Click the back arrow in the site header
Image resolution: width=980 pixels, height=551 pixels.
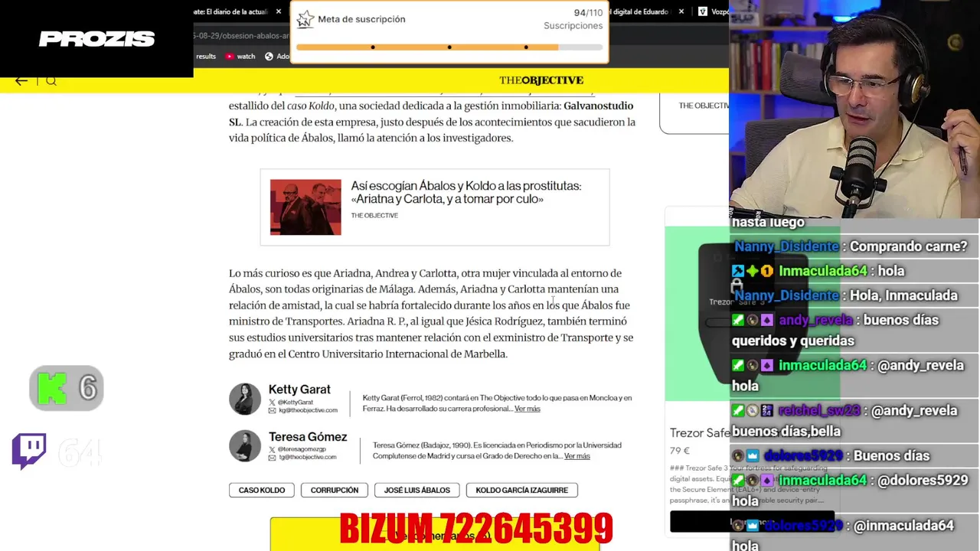click(x=21, y=80)
